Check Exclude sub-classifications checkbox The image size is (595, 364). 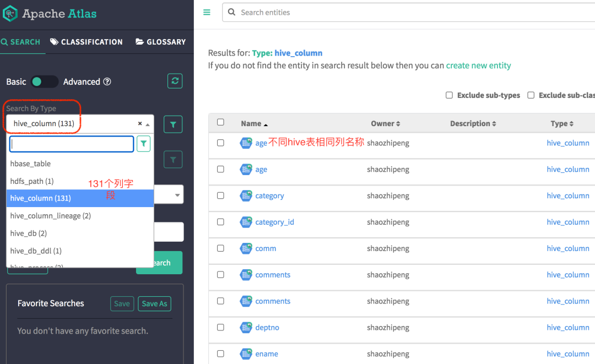click(x=531, y=95)
